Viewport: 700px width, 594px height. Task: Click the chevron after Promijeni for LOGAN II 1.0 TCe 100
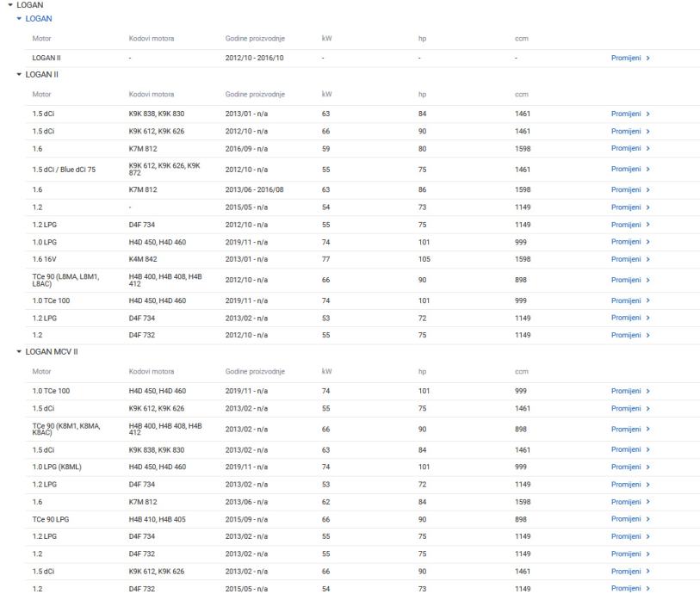[x=647, y=300]
